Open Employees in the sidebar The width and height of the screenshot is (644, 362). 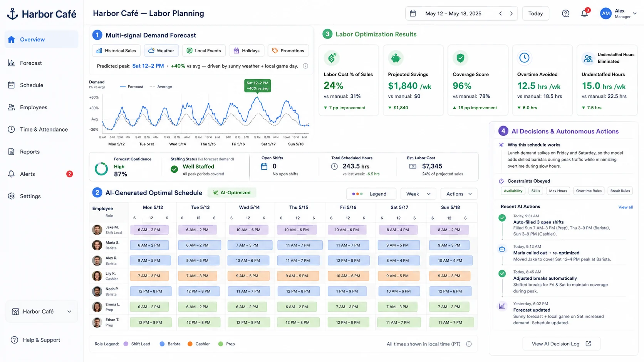tap(42, 107)
